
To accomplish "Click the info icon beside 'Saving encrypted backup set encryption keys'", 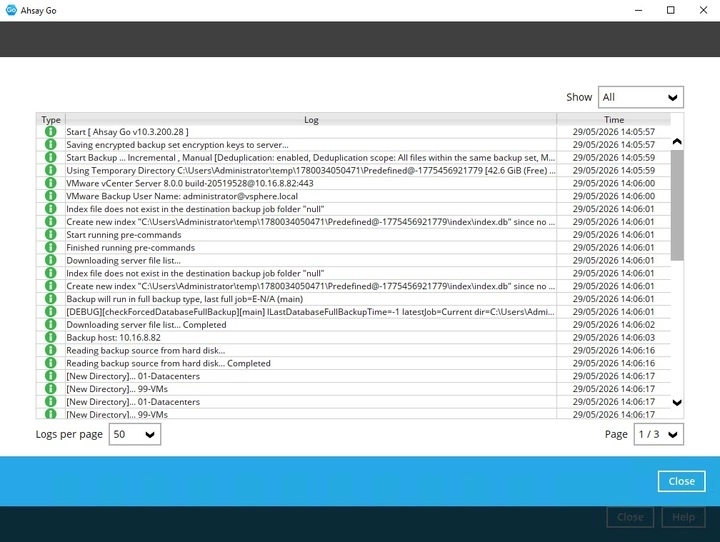I will click(x=51, y=145).
